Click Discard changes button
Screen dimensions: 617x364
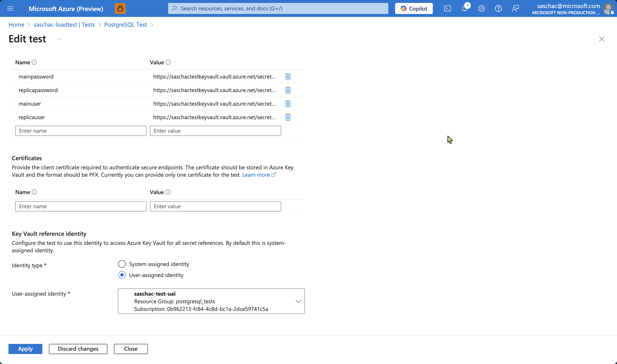[x=78, y=349]
